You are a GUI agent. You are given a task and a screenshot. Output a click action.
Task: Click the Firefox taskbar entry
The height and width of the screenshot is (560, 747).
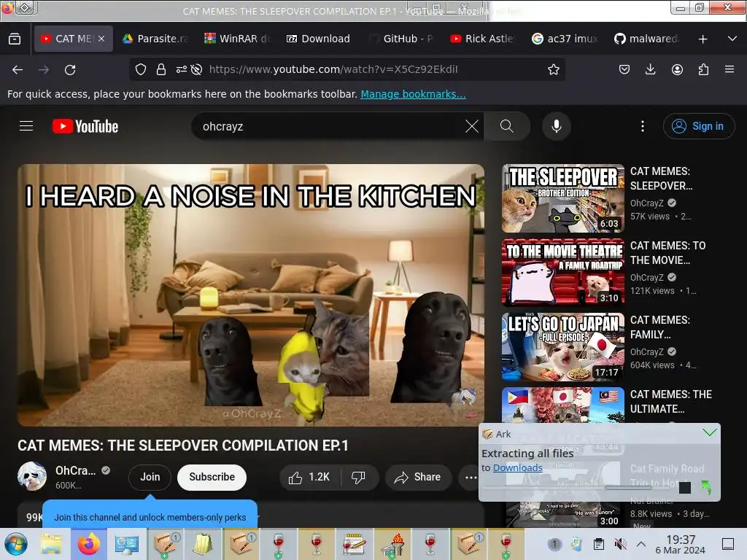coord(88,544)
